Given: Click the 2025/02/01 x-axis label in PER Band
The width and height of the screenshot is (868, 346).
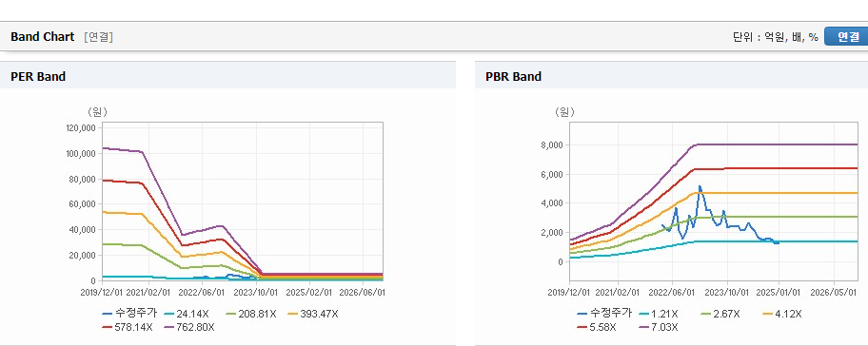Looking at the screenshot, I should click(309, 292).
